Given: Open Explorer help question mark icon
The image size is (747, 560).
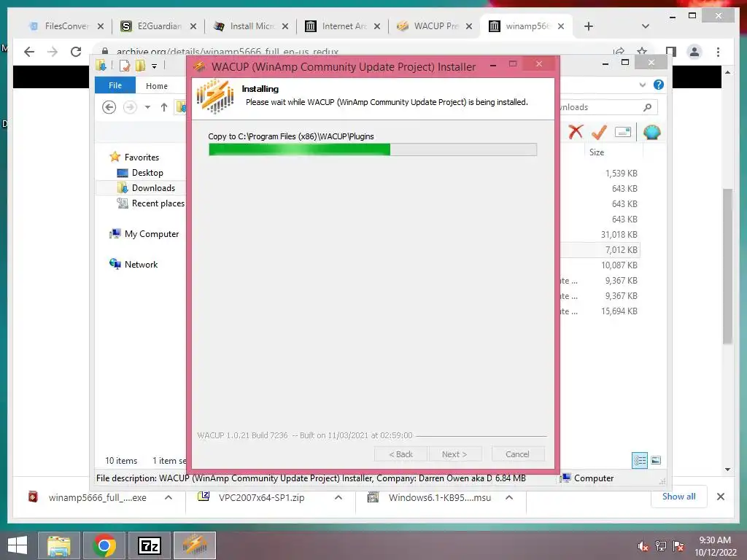Looking at the screenshot, I should [659, 85].
